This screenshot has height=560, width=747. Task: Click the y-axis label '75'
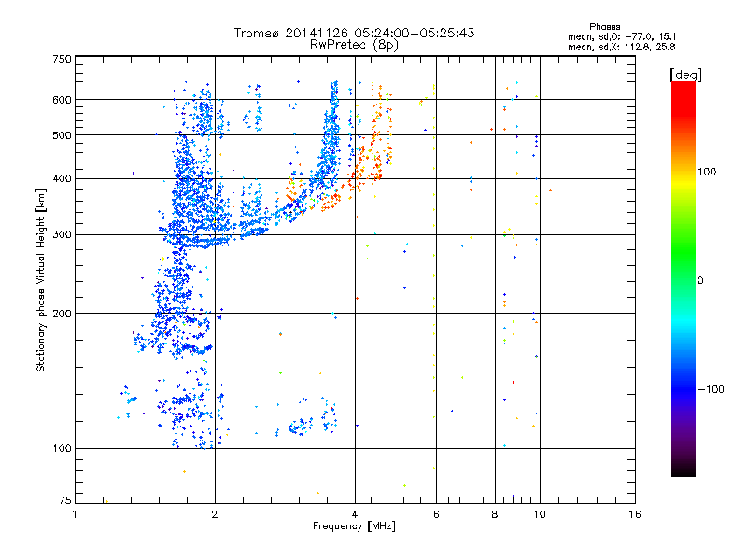[65, 500]
